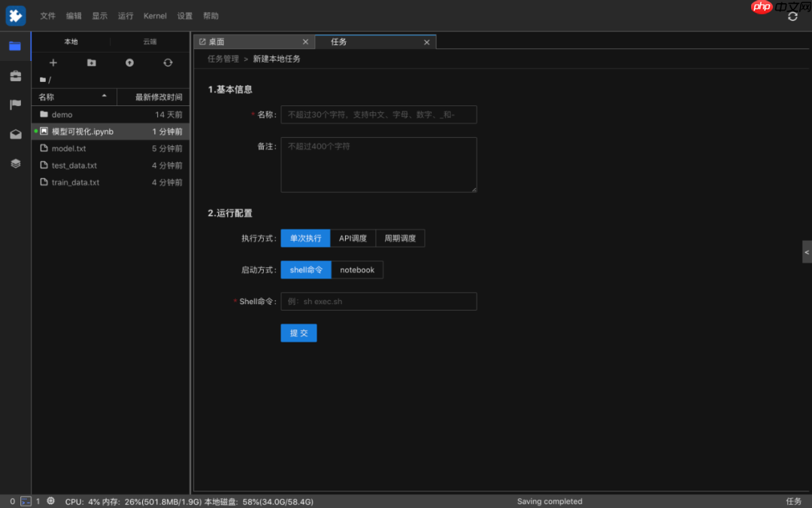Viewport: 812px width, 508px height.
Task: Create a new item with the plus icon
Action: pyautogui.click(x=53, y=62)
